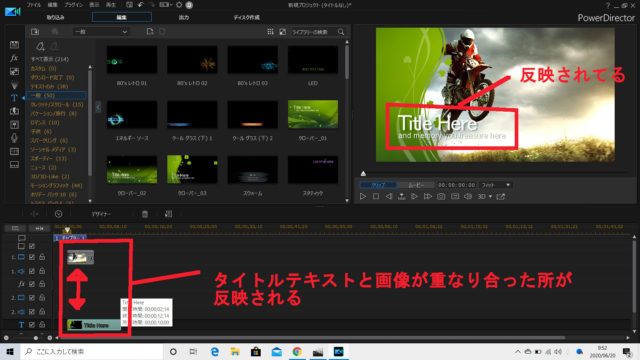The height and width of the screenshot is (360, 640).
Task: Select the 80's レトロ 01 title template
Action: pos(132,60)
